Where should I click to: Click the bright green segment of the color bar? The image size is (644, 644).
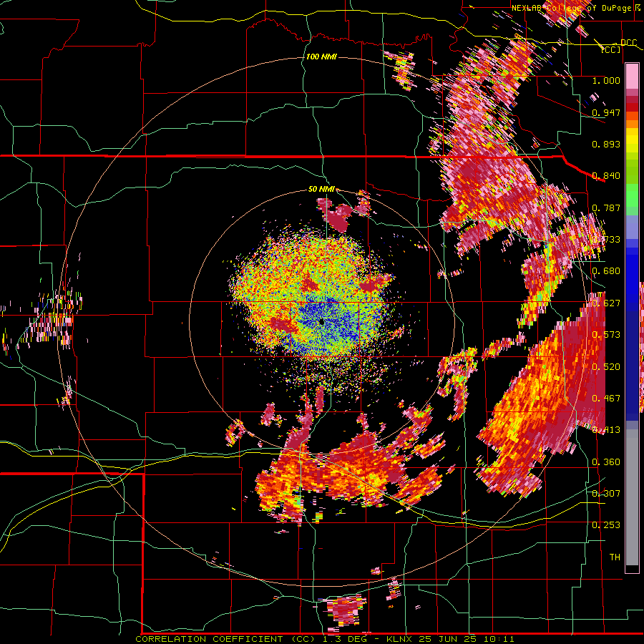(x=632, y=195)
